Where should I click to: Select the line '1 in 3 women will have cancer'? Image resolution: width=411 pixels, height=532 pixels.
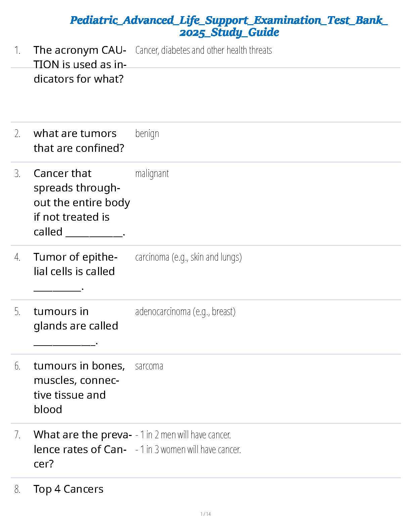(188, 450)
